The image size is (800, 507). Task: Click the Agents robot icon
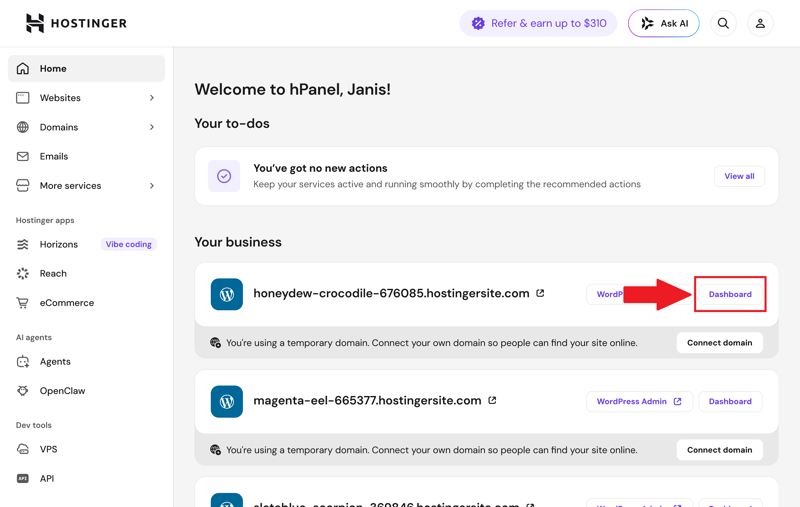pos(22,362)
